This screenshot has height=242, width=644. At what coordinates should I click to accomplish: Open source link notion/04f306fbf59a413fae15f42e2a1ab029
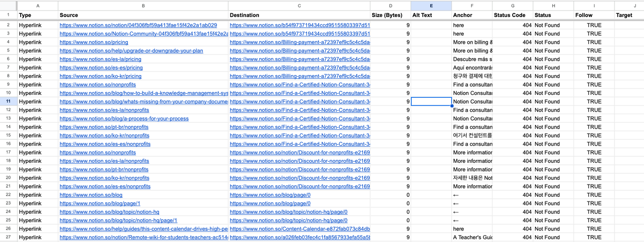tap(138, 25)
